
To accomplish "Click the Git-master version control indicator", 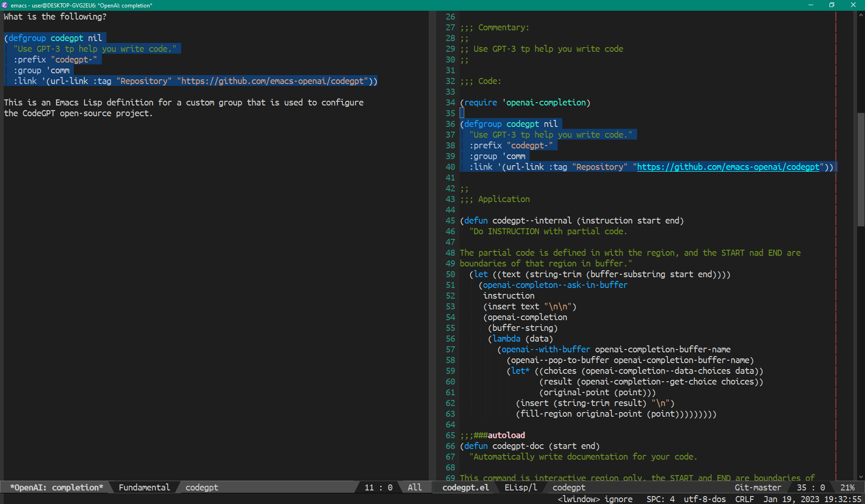I will pyautogui.click(x=757, y=487).
